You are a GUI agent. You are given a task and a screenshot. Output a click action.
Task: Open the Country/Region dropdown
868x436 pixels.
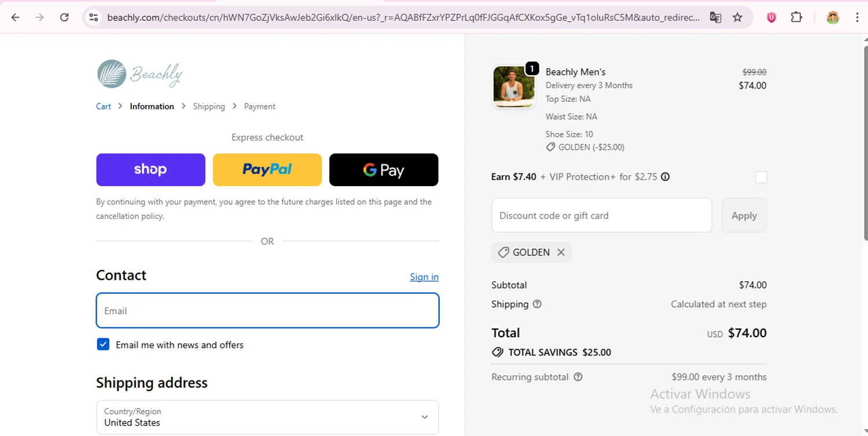(x=267, y=417)
